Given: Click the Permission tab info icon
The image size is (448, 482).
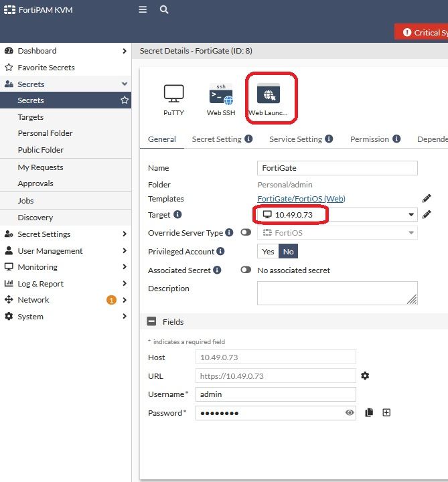Looking at the screenshot, I should pyautogui.click(x=396, y=139).
